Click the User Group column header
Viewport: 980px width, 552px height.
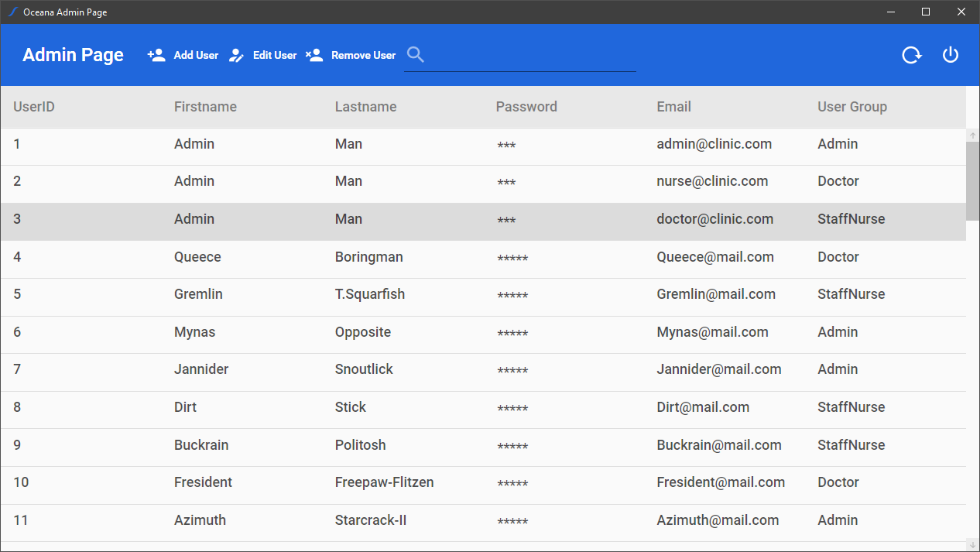[852, 107]
